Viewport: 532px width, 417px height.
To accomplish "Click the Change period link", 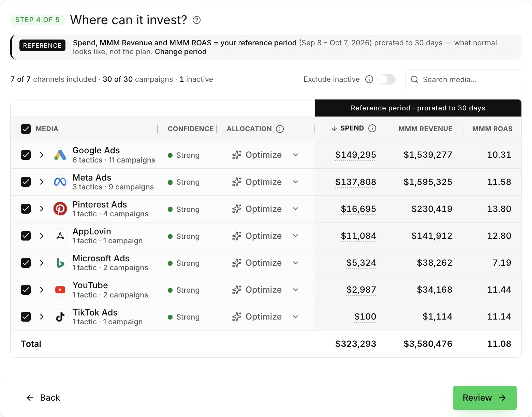I will pyautogui.click(x=181, y=52).
